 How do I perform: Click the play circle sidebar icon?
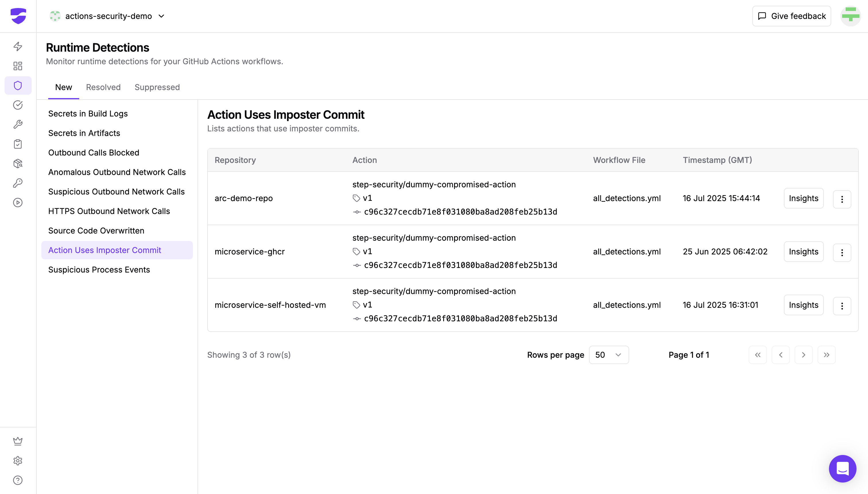click(18, 203)
